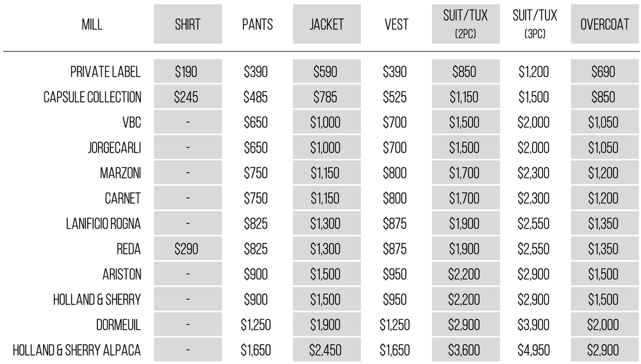641x364 pixels.
Task: Select the CAPSULE COLLECTION row label
Action: coord(92,97)
